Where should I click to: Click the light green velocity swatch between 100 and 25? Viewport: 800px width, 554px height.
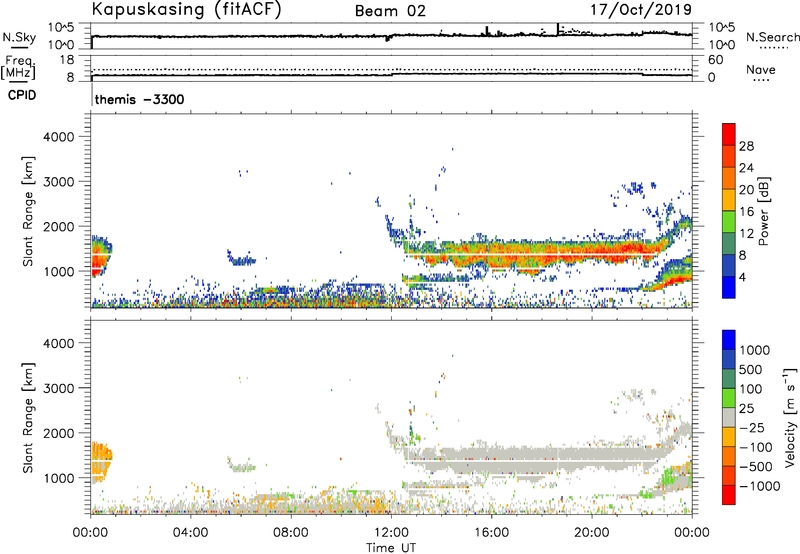(x=729, y=398)
